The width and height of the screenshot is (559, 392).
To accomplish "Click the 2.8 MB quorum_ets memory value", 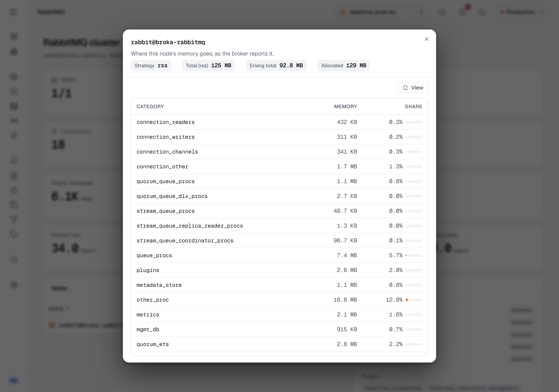I will [x=347, y=345].
